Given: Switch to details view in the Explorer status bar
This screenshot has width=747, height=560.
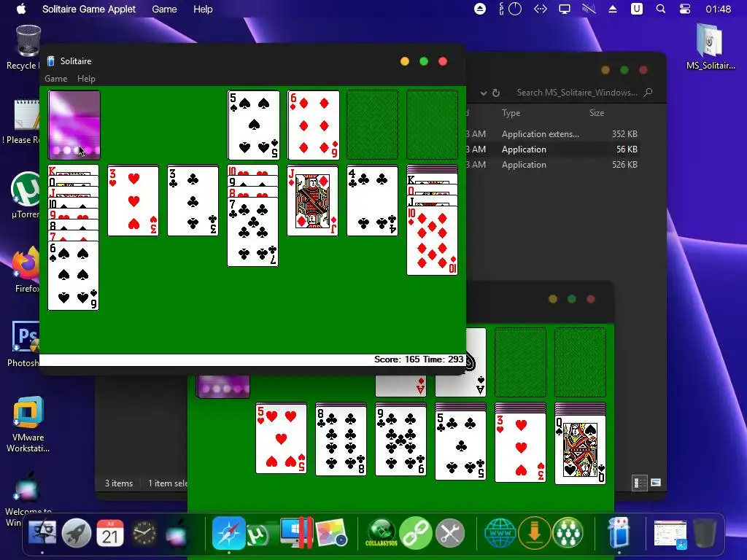Looking at the screenshot, I should click(x=639, y=483).
